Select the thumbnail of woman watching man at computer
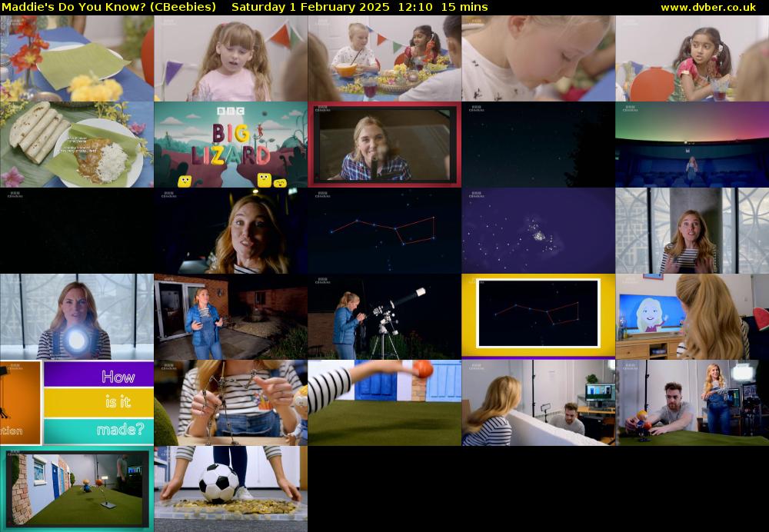Screen dimensions: 769x532 point(538,403)
